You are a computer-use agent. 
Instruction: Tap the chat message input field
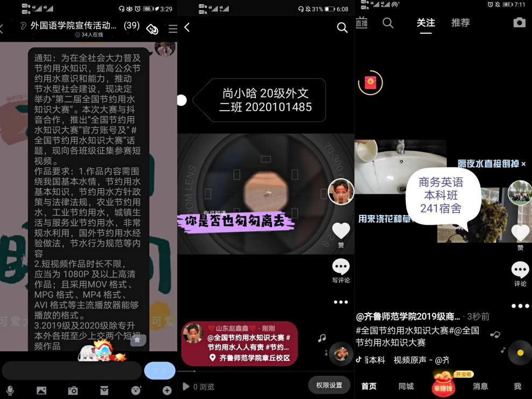tap(72, 371)
